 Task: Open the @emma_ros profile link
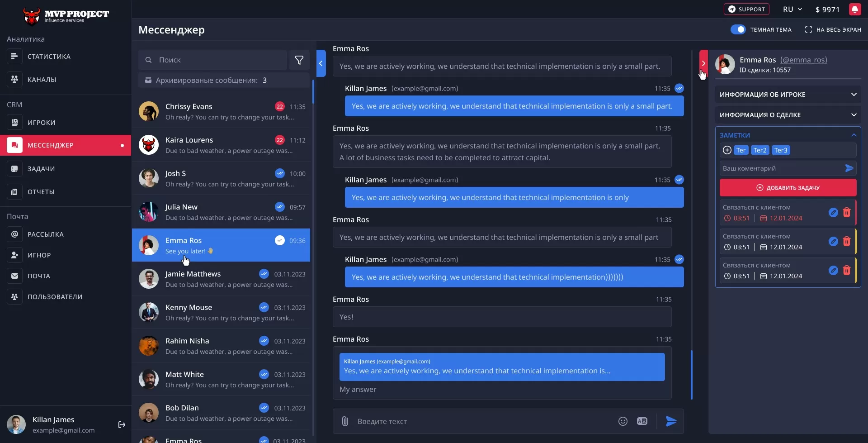coord(804,59)
